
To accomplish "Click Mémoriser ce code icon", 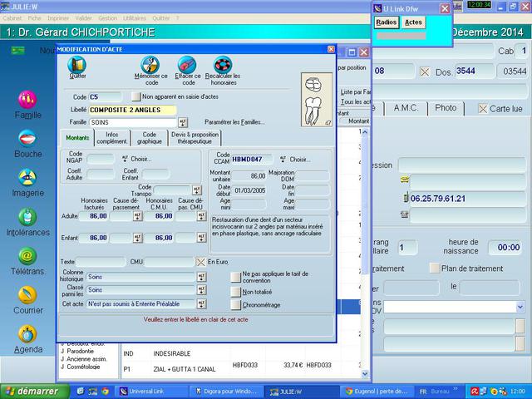I will 150,66.
